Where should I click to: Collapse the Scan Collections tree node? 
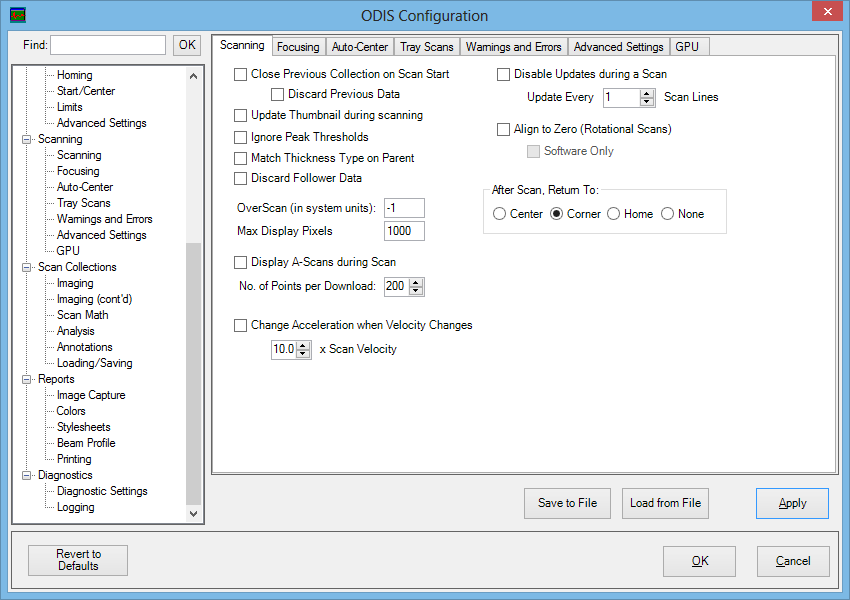(27, 267)
